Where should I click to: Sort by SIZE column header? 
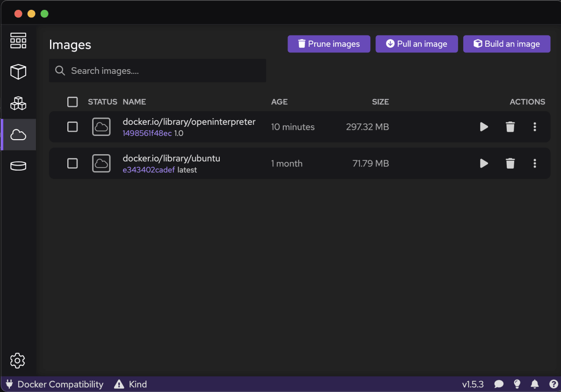point(381,102)
